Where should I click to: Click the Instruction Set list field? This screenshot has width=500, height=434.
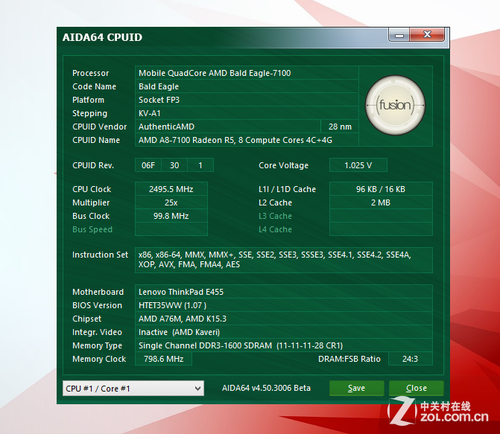pyautogui.click(x=284, y=260)
